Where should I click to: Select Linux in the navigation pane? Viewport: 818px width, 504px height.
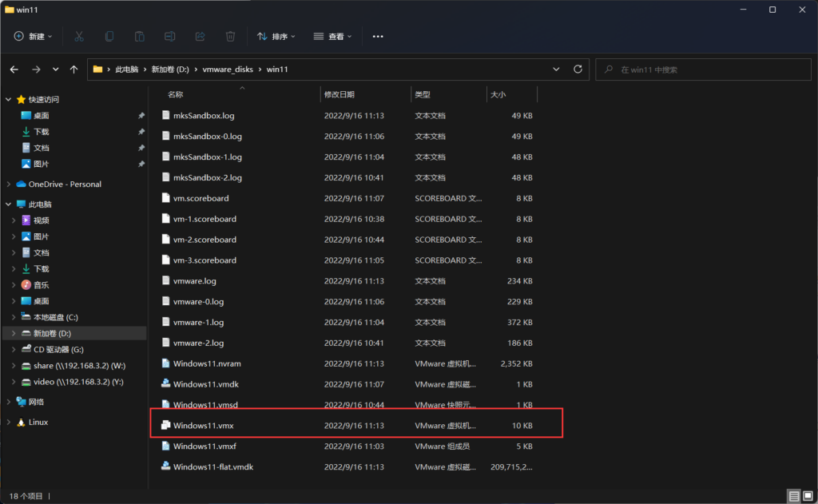(x=38, y=422)
